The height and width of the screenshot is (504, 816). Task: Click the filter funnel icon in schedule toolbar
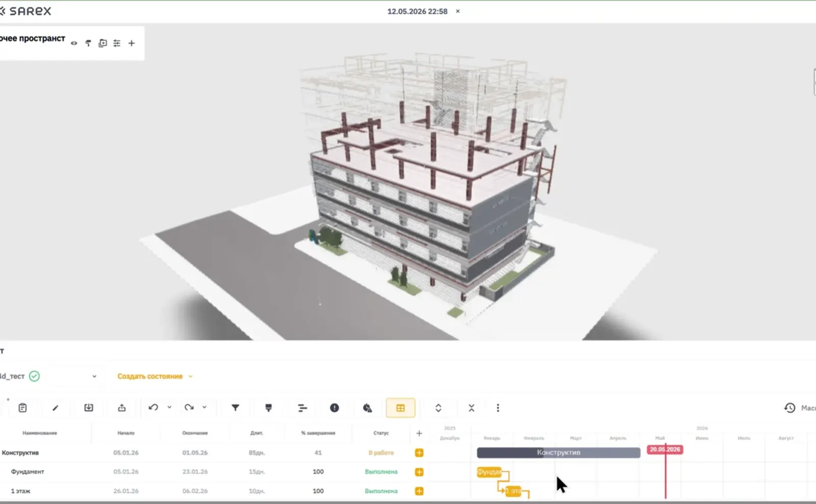(235, 408)
